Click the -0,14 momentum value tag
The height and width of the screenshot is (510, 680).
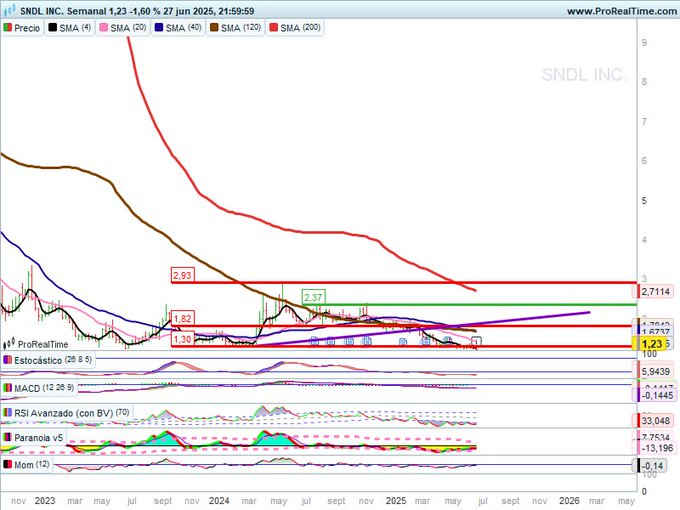click(x=652, y=466)
